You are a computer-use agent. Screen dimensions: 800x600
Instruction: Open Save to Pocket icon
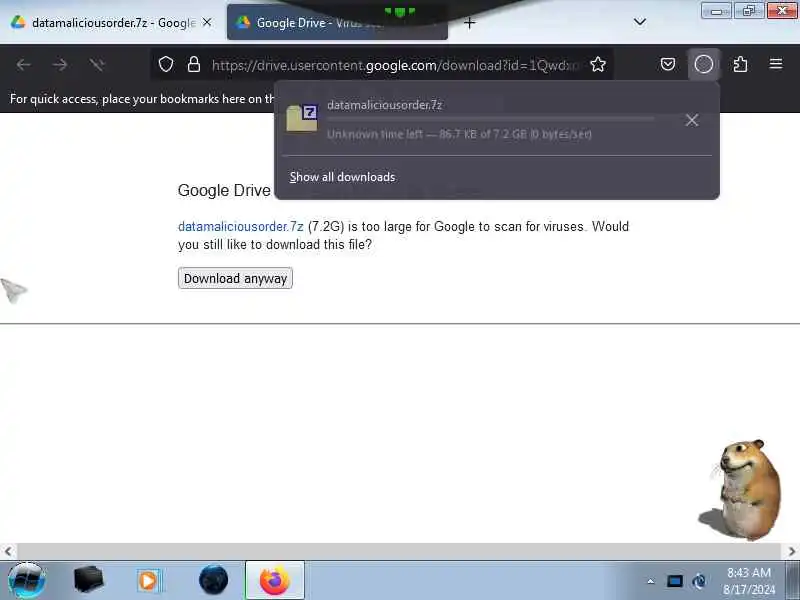point(668,64)
